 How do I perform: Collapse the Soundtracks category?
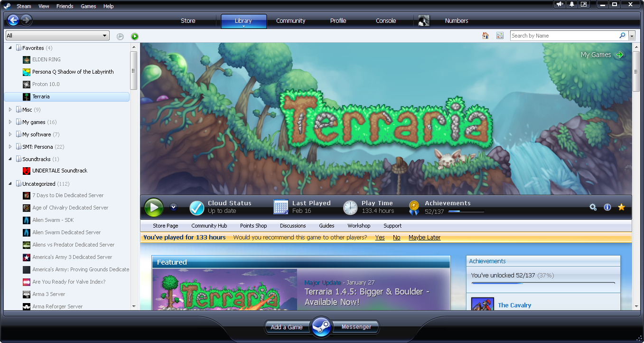[10, 159]
